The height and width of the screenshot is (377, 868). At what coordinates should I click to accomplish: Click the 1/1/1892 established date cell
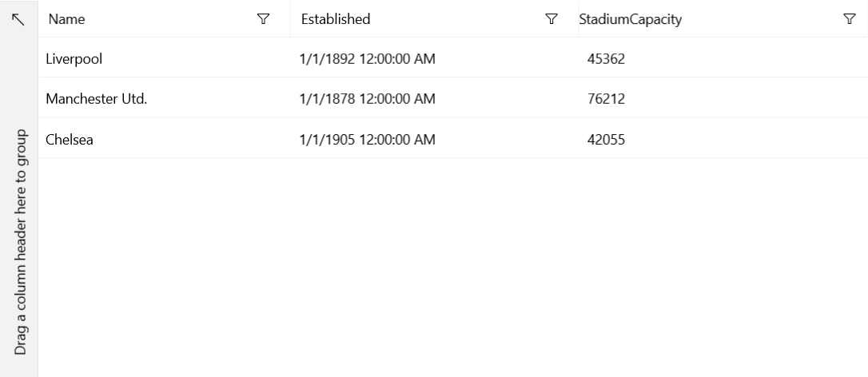[x=368, y=58]
